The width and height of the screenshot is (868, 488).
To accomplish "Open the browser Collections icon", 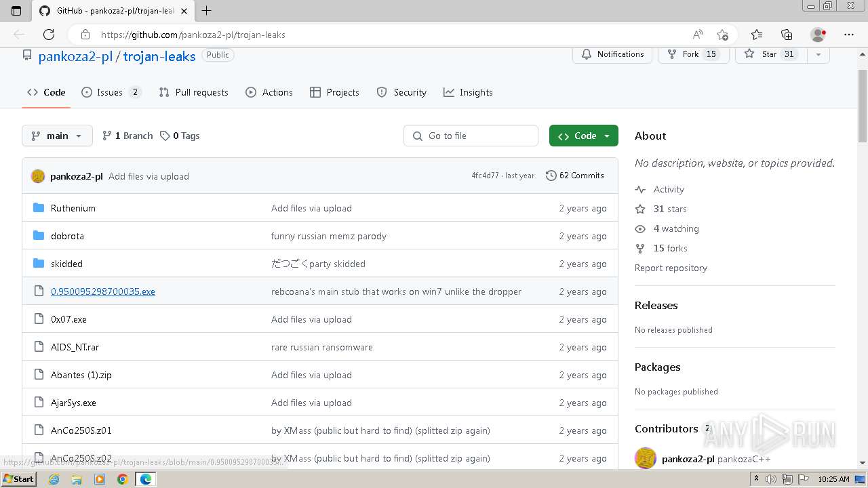I will (787, 35).
